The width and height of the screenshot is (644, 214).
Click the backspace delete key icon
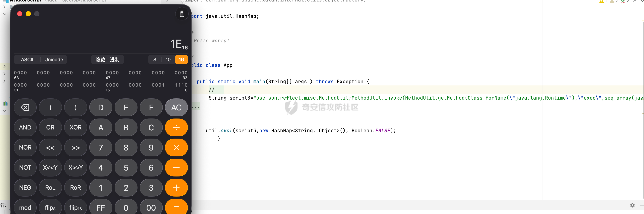[x=25, y=107]
